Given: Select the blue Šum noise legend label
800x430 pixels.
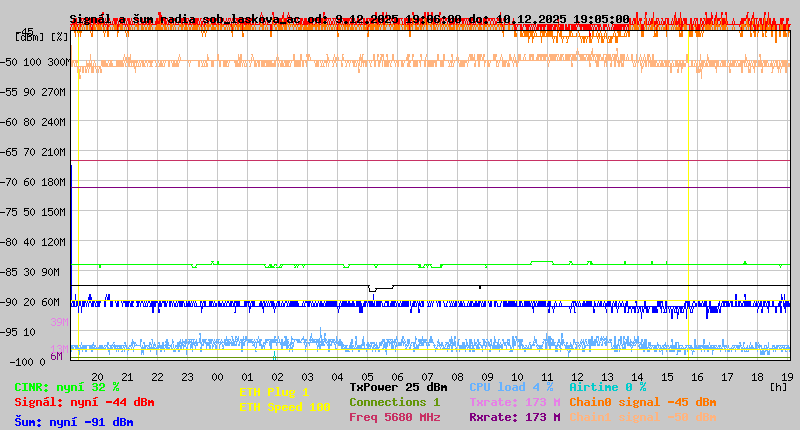Looking at the screenshot, I should point(73,422).
